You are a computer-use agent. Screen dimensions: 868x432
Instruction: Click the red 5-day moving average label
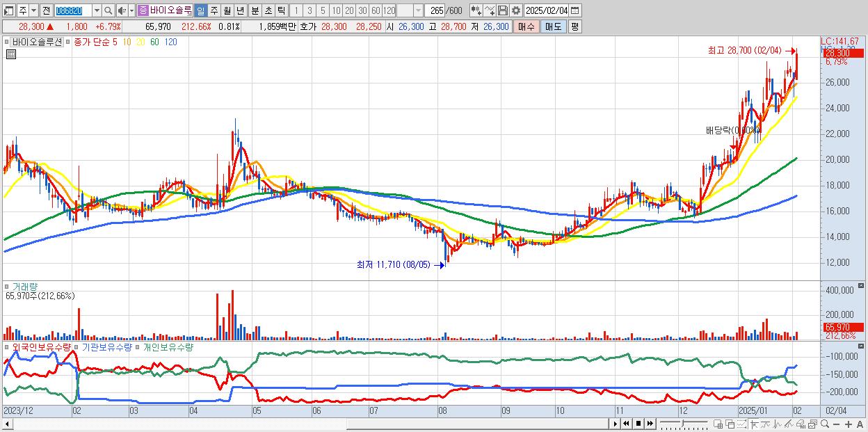[x=115, y=42]
